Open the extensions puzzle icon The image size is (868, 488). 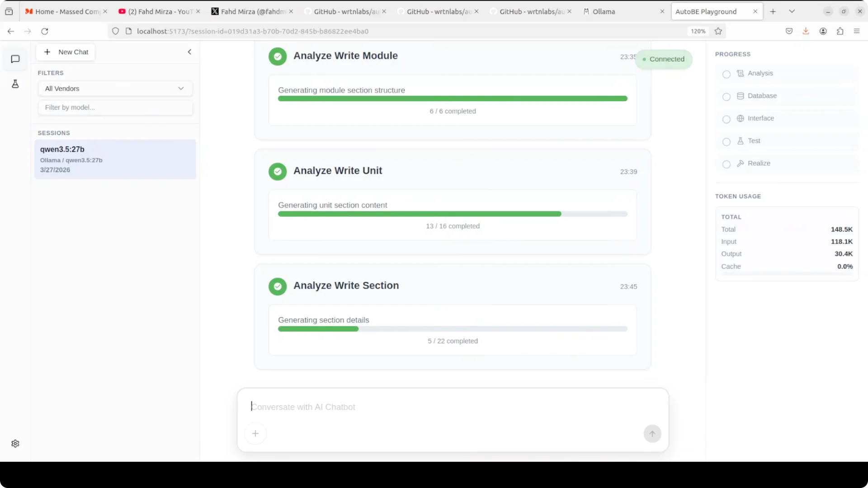click(x=840, y=31)
